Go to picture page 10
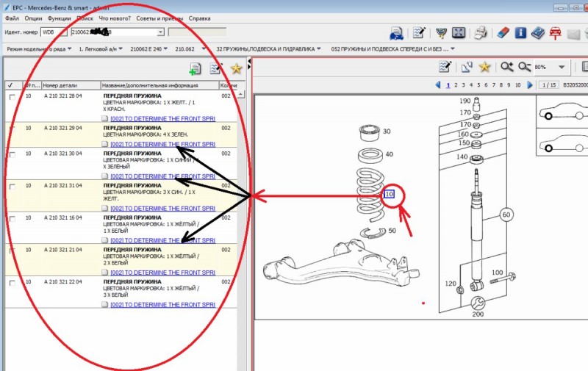588x371 pixels. (x=518, y=85)
